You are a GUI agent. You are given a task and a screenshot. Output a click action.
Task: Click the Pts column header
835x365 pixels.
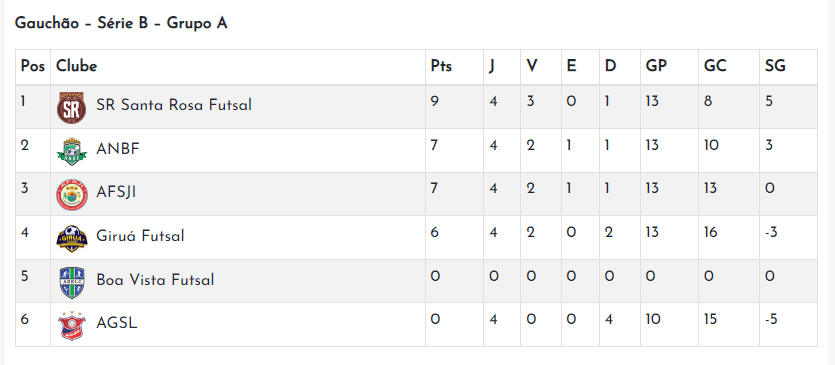pos(441,66)
